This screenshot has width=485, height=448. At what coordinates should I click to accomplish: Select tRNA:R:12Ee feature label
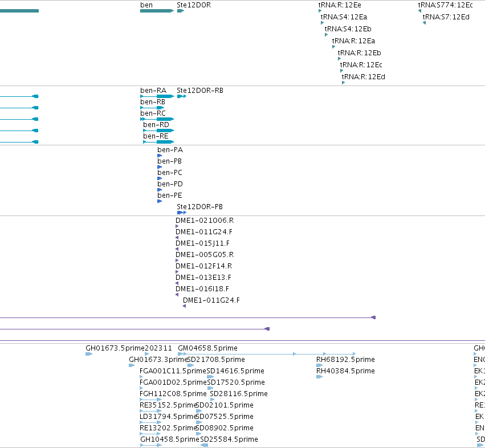pos(340,5)
